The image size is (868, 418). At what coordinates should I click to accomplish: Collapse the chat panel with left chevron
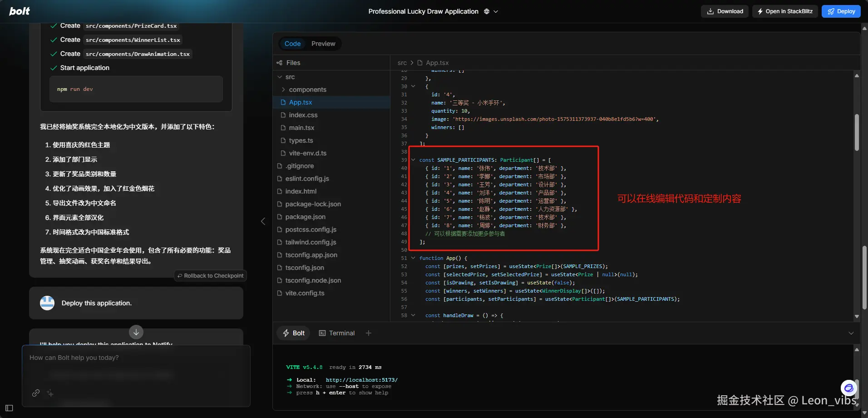tap(263, 221)
